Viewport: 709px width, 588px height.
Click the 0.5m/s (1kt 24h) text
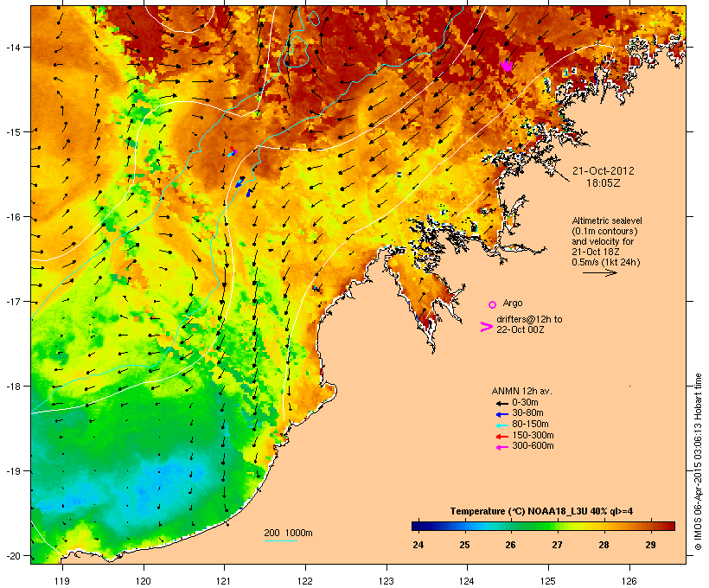tap(606, 262)
